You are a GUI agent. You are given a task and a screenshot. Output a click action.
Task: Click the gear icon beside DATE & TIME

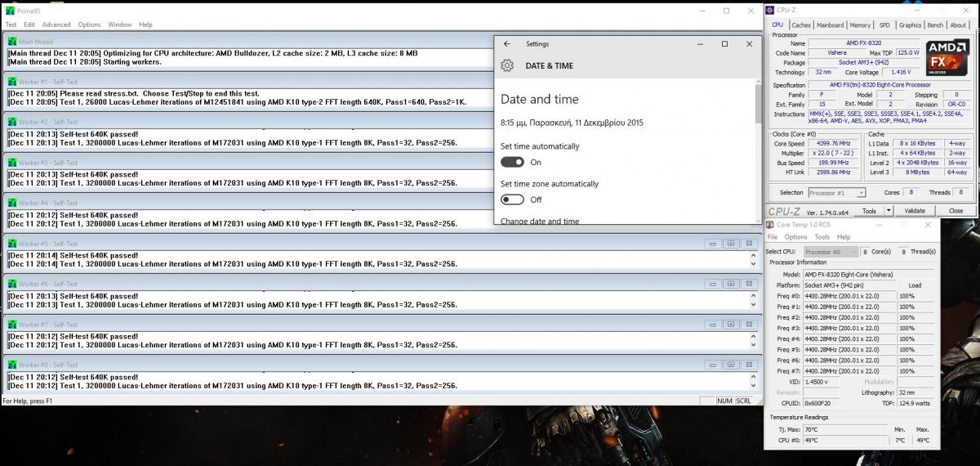pyautogui.click(x=507, y=65)
